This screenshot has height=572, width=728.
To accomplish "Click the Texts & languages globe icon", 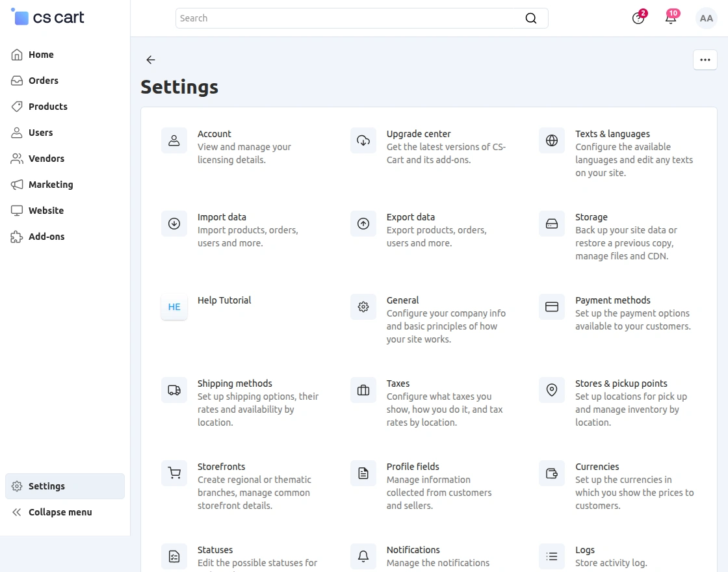I will pyautogui.click(x=552, y=140).
